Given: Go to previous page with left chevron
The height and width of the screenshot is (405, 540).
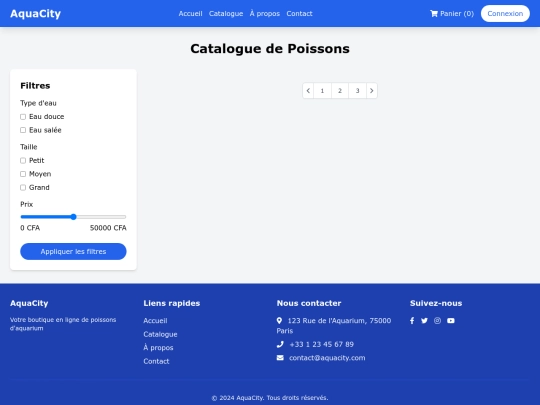Looking at the screenshot, I should (x=308, y=91).
